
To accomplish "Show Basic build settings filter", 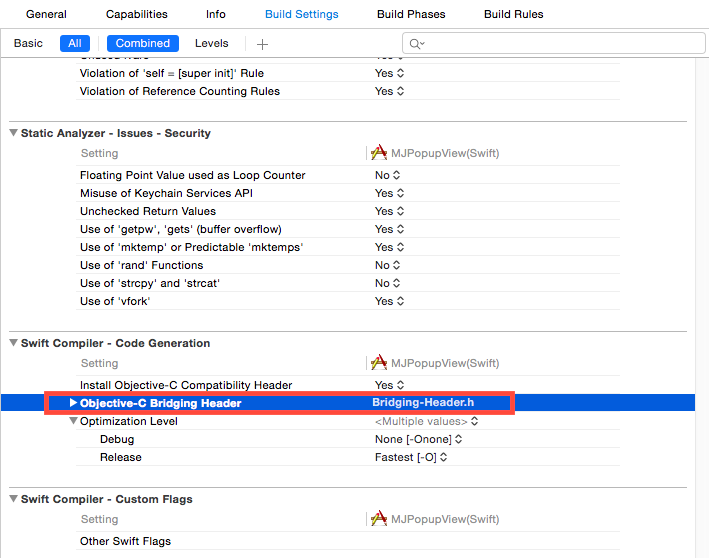I will pyautogui.click(x=28, y=43).
